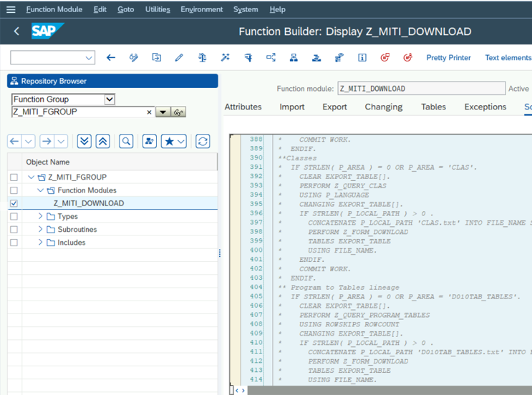Click the Where-used list icon
Screen dimensions: 532x395
pyautogui.click(x=271, y=58)
